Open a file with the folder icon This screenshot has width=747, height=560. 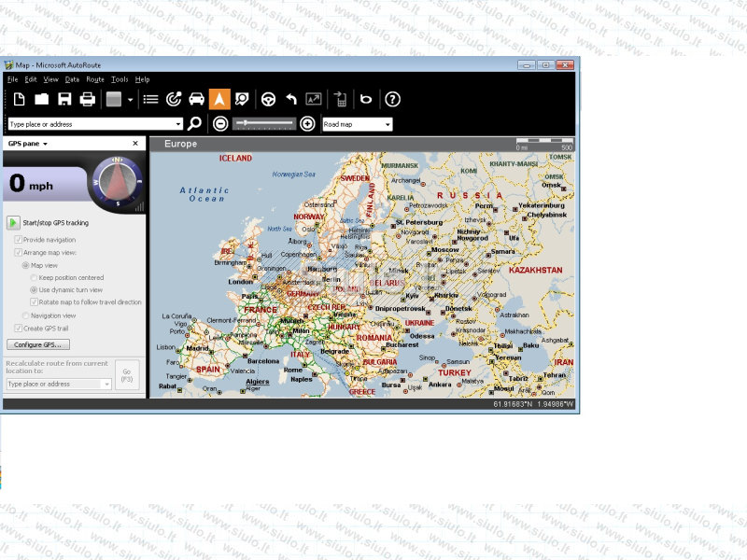(x=41, y=99)
